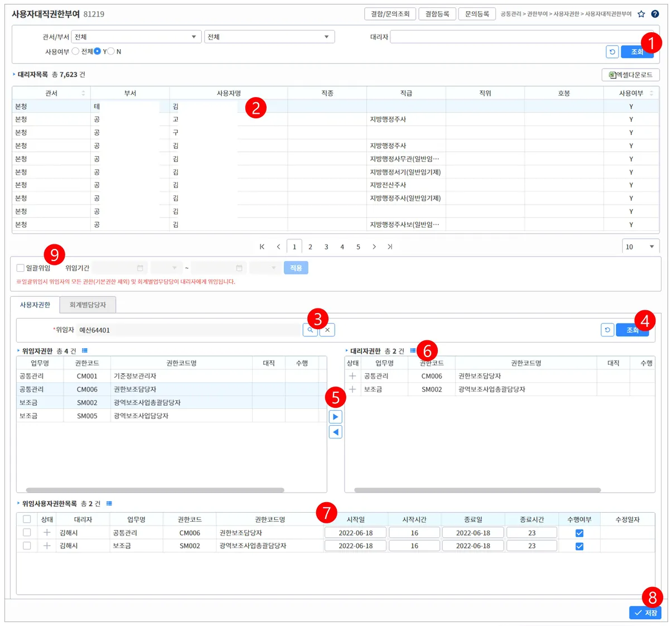Open the help question mark icon
672x626 pixels.
tap(655, 14)
